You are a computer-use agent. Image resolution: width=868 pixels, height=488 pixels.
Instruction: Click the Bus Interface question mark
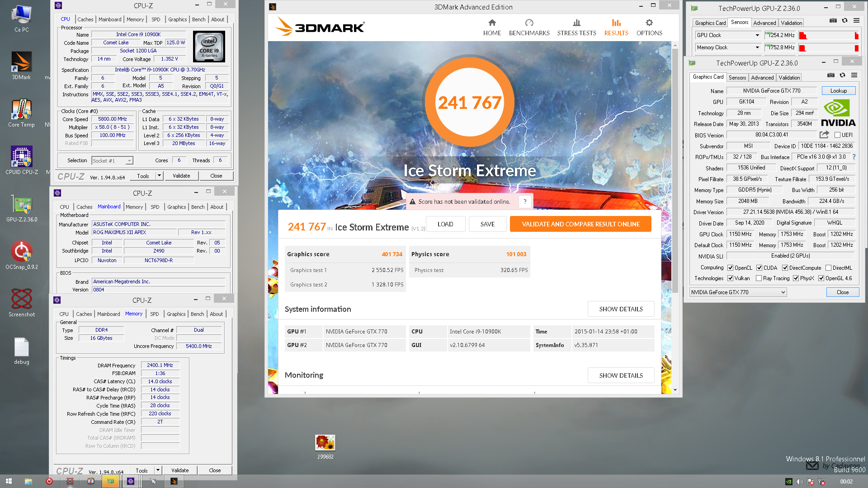(854, 157)
